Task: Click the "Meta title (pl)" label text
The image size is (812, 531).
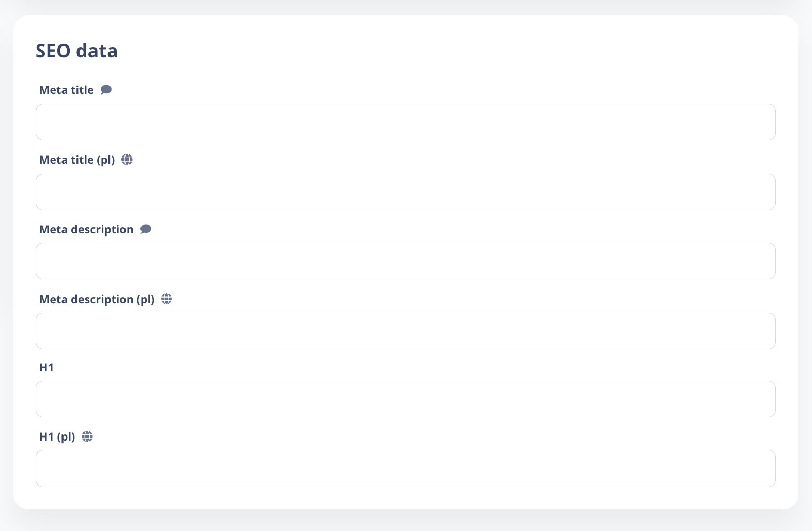Action: (77, 160)
